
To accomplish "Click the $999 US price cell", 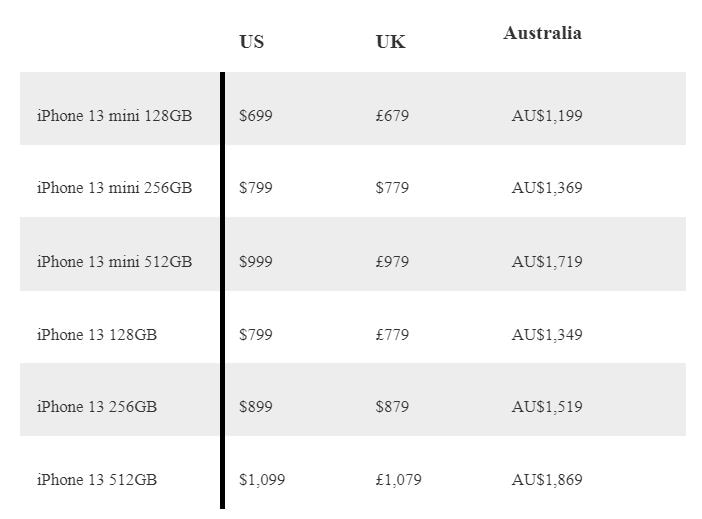I will pos(255,261).
